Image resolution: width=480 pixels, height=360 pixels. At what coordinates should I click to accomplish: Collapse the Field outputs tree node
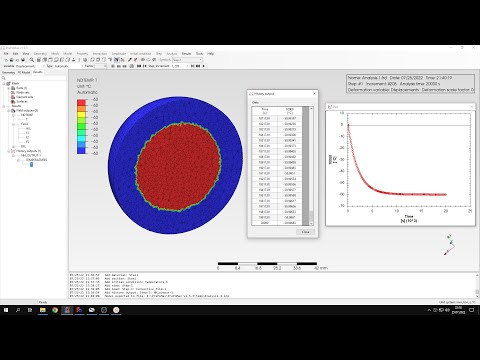coord(9,110)
